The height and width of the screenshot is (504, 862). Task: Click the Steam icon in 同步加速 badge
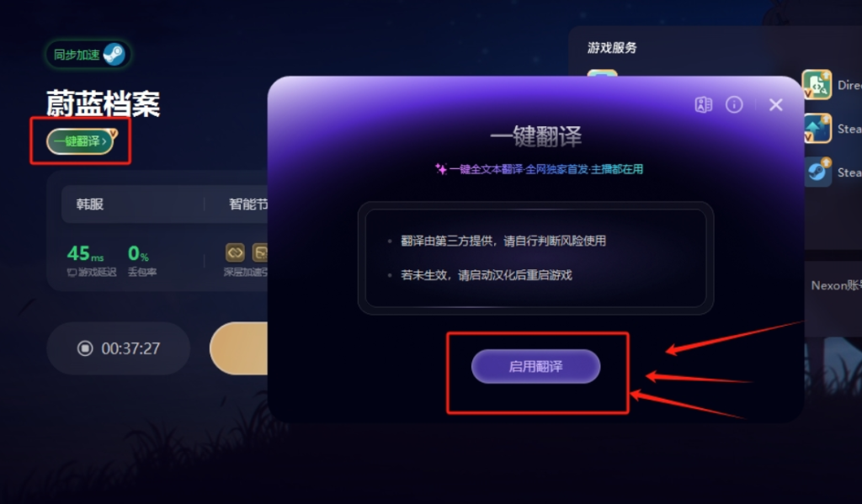(114, 55)
